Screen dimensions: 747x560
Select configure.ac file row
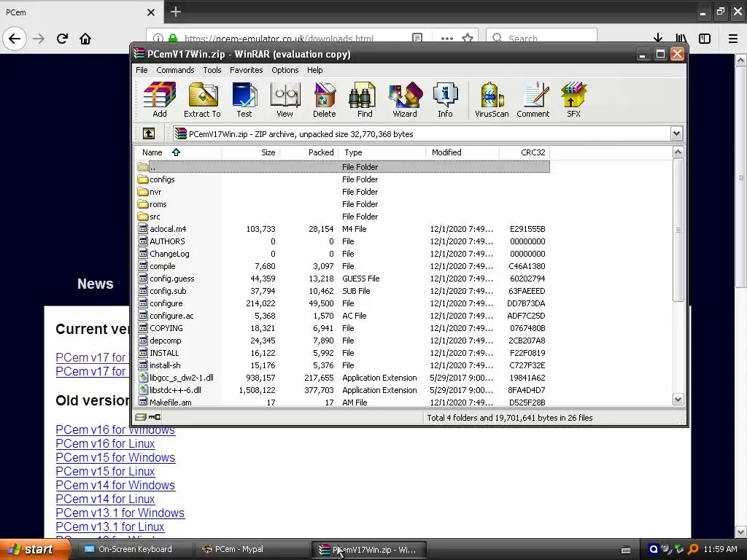(343, 316)
